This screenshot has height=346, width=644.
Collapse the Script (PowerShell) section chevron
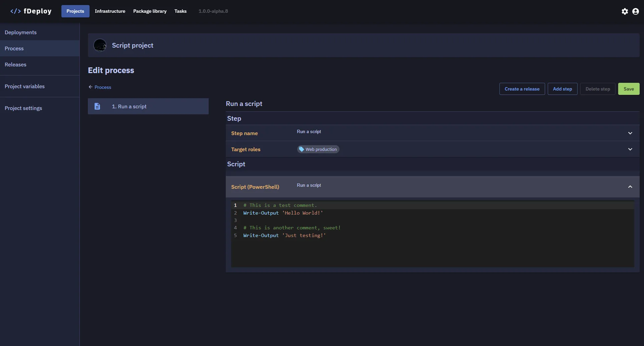[630, 187]
